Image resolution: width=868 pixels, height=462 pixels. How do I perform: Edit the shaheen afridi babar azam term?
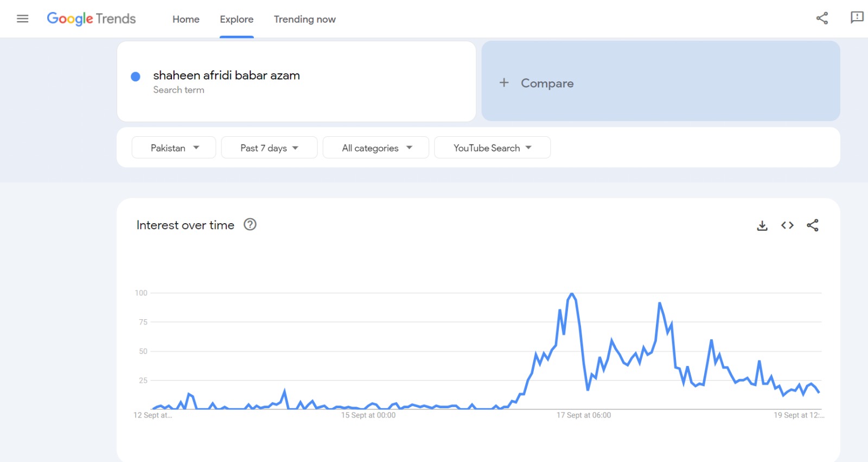point(226,75)
